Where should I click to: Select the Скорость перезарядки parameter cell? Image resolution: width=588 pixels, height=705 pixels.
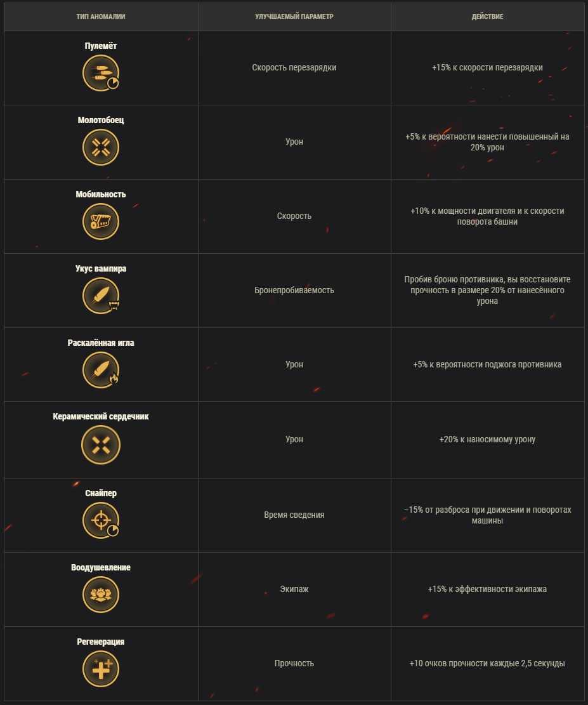[294, 68]
